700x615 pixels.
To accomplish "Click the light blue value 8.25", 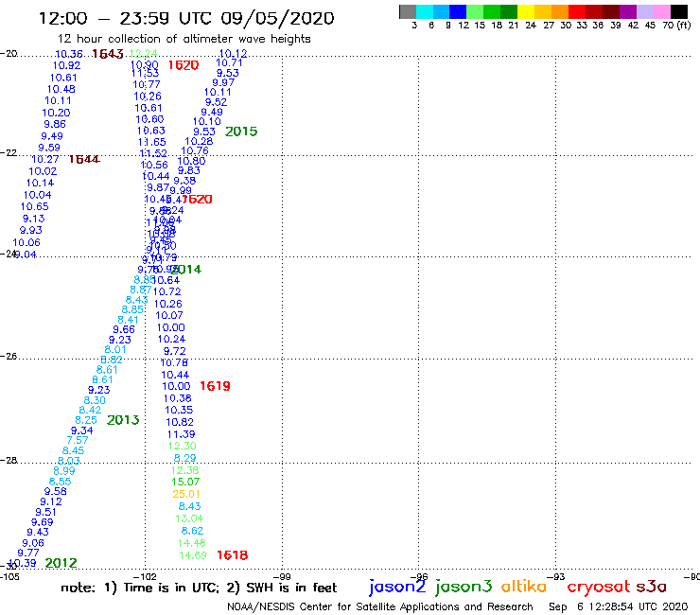I will point(86,420).
